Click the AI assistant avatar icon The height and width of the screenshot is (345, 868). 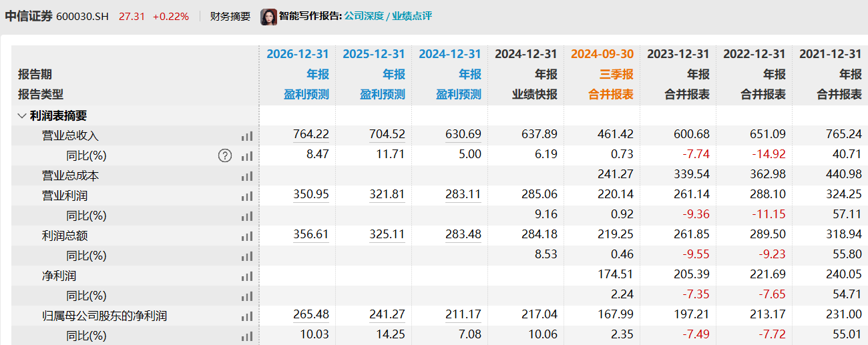pyautogui.click(x=268, y=17)
